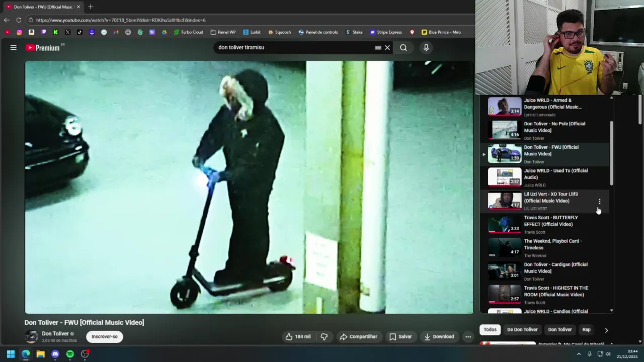This screenshot has height=362, width=644.
Task: Open the Don Toliver channel name link
Action: click(55, 334)
